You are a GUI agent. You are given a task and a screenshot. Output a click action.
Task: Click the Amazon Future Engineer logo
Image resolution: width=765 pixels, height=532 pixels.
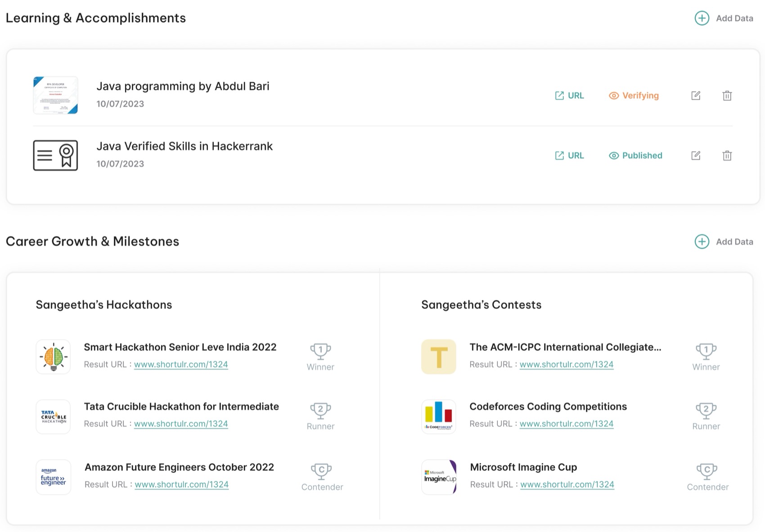point(53,477)
